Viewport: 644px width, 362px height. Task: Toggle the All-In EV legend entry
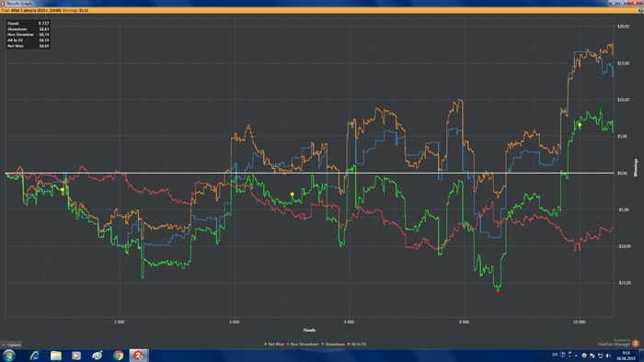(357, 344)
